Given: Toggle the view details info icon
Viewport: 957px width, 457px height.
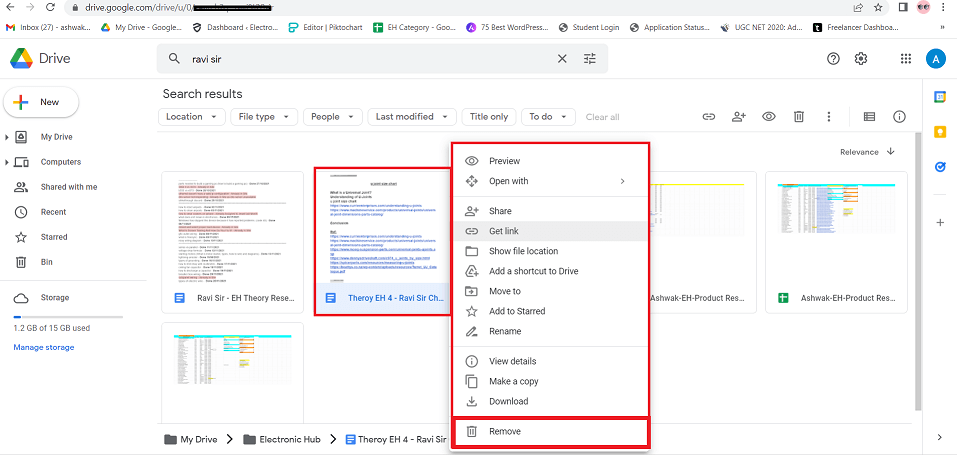Looking at the screenshot, I should pos(899,117).
